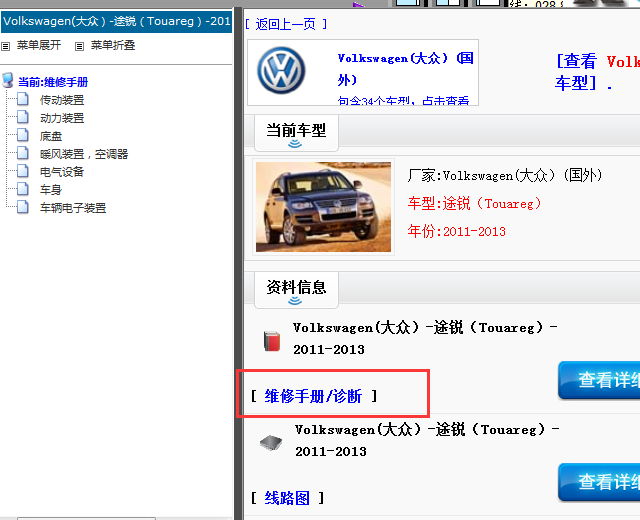
Task: Open the 电气设备 tree item
Action: coord(62,172)
